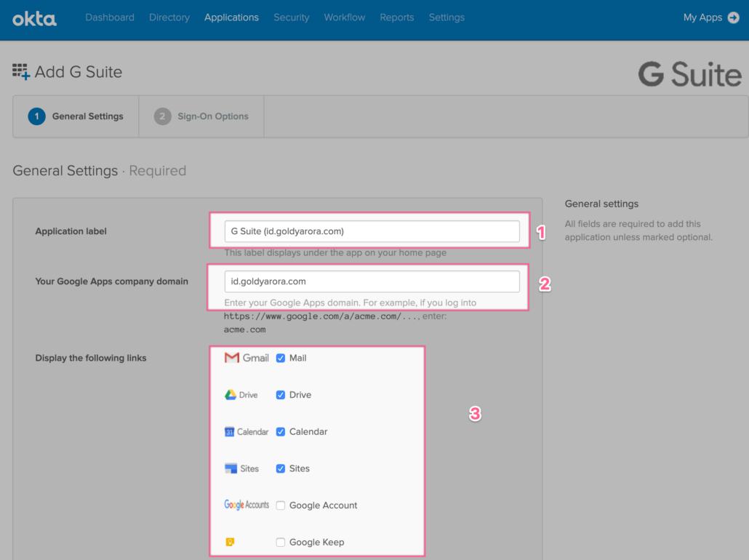
Task: Open the Security menu
Action: point(292,17)
